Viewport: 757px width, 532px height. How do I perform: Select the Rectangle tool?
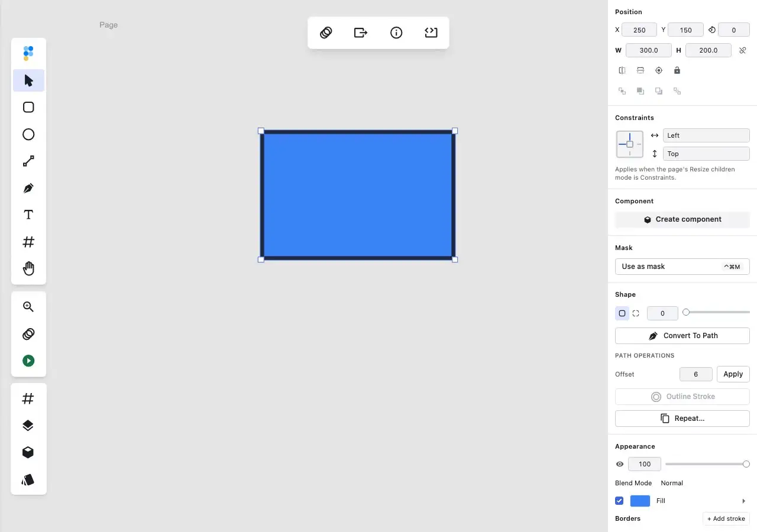coord(28,107)
